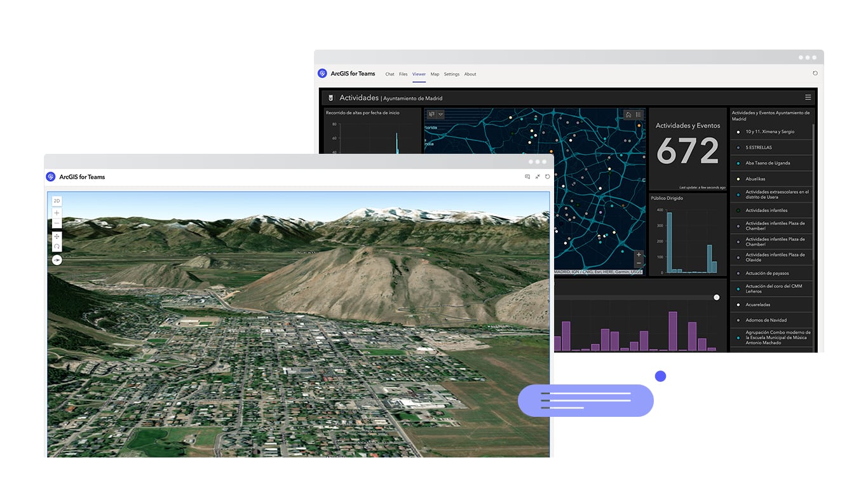This screenshot has height=488, width=868.
Task: Select 'Actividades infantiles Plaza de Olavide' item
Action: pos(771,257)
